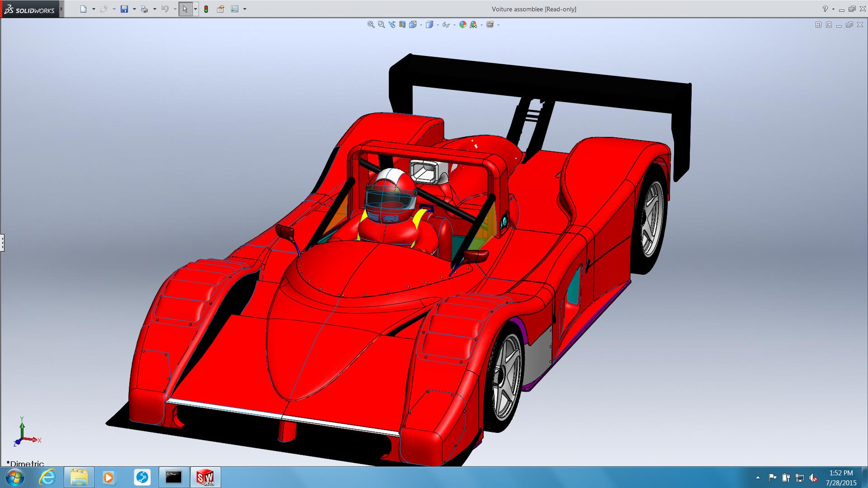Open File Properties toolbar button

(221, 9)
